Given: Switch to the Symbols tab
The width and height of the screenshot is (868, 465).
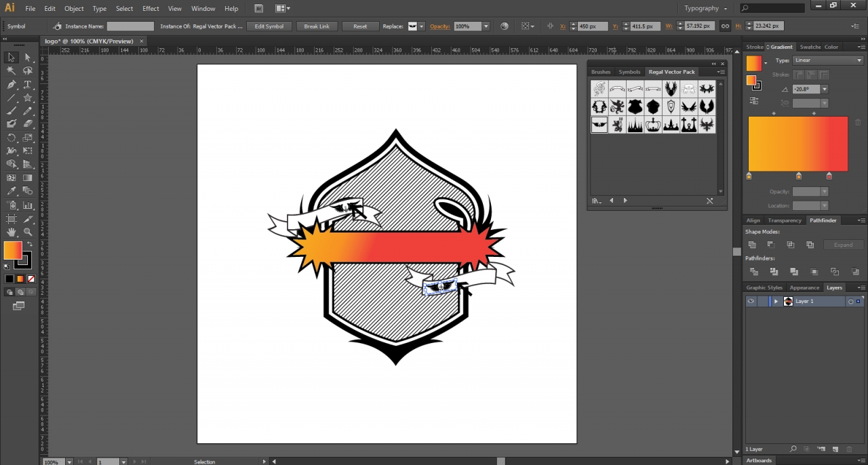Looking at the screenshot, I should tap(629, 72).
